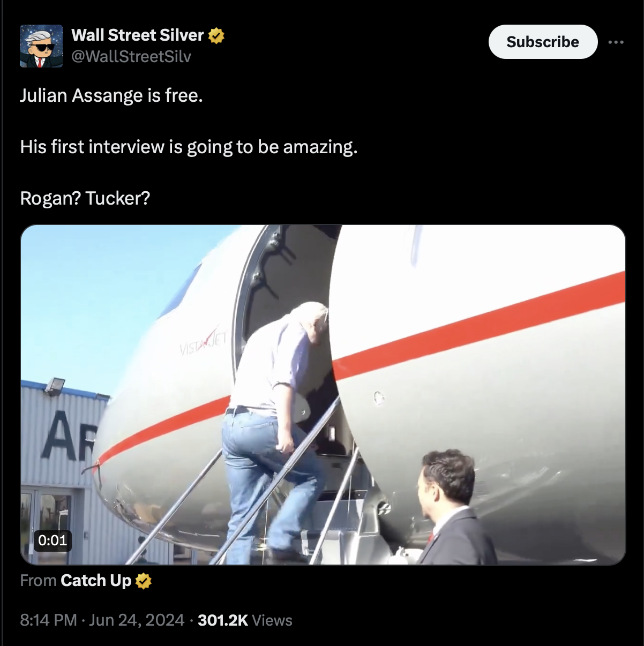Visit the @WallStreetSilv handle

click(131, 57)
